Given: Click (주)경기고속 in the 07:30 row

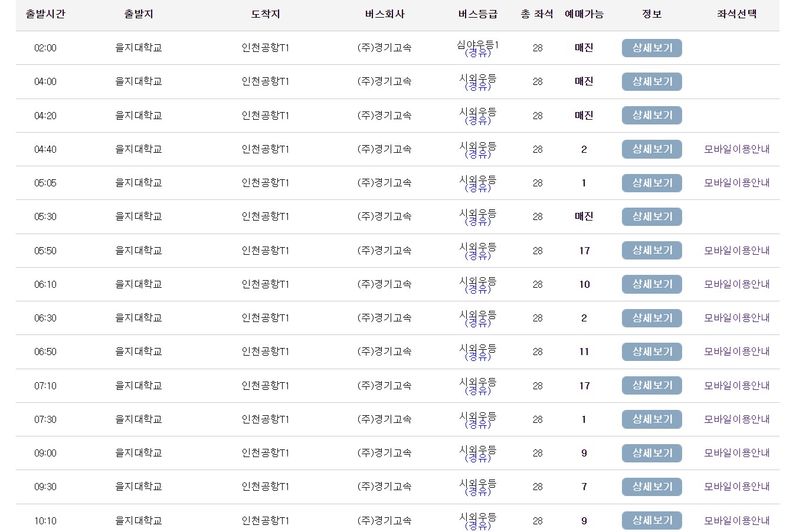Looking at the screenshot, I should click(x=385, y=419).
